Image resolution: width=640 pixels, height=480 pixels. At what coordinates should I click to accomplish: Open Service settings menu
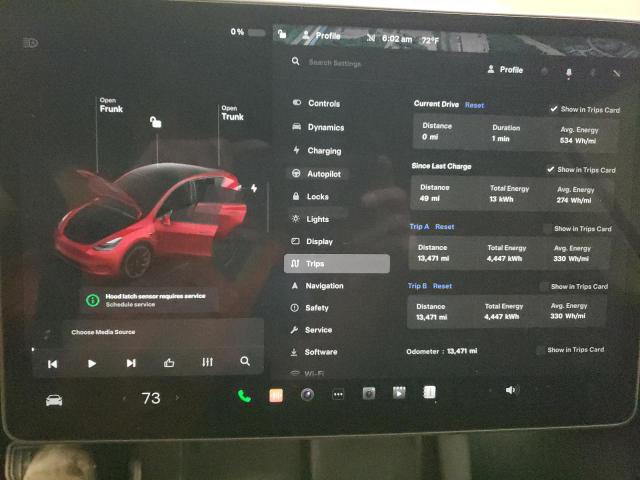click(311, 330)
